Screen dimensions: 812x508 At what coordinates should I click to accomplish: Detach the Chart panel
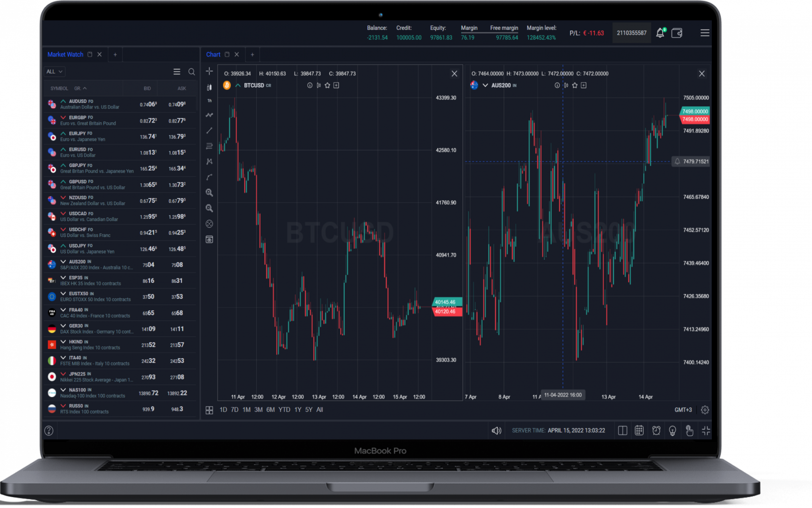[x=227, y=55]
